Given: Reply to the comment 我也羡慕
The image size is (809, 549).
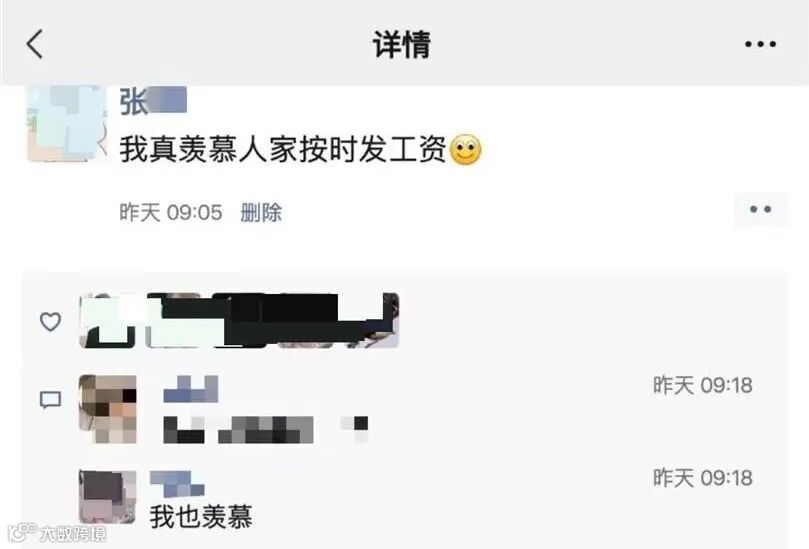Looking at the screenshot, I should click(x=201, y=516).
